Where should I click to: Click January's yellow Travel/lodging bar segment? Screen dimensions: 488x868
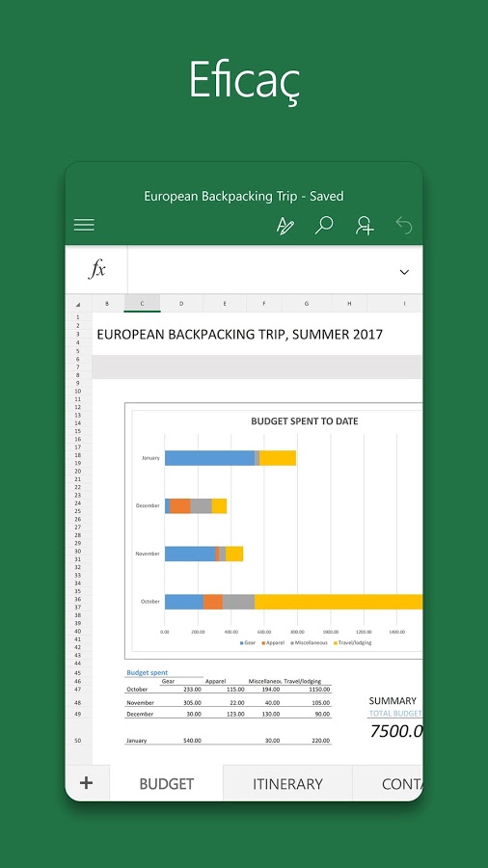(x=278, y=458)
